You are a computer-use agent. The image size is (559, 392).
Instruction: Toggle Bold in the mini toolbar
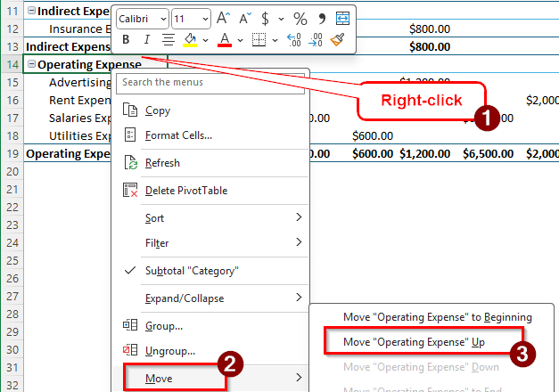[126, 39]
